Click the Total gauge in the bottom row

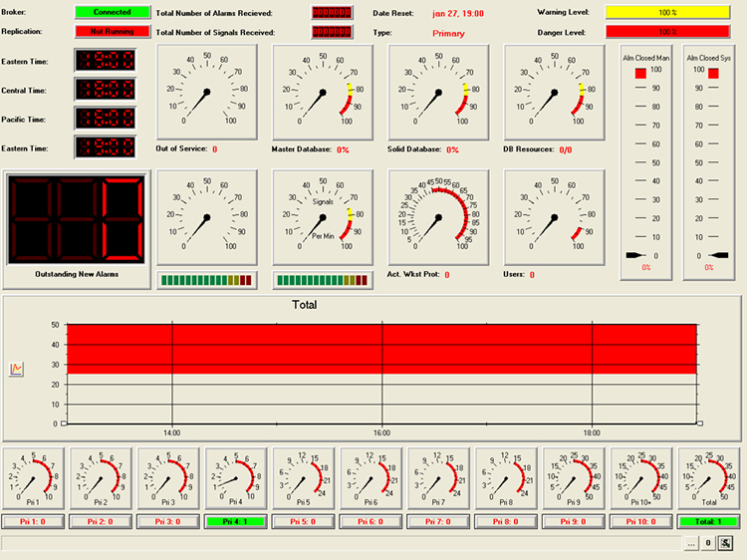pos(709,479)
